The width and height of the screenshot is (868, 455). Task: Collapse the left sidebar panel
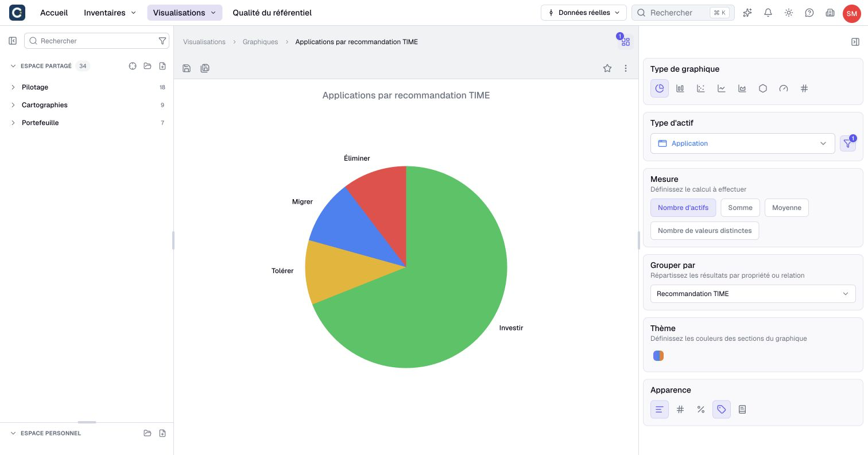coord(13,41)
